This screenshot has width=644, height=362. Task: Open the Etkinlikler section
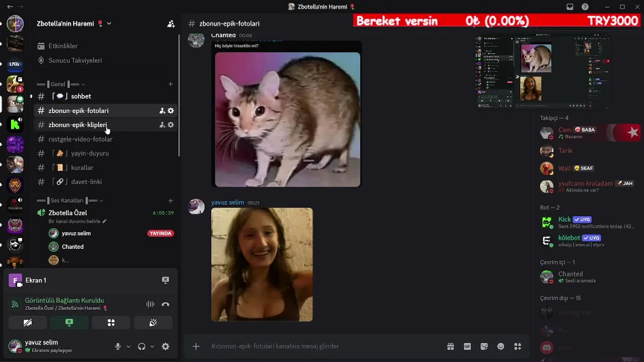(106, 46)
